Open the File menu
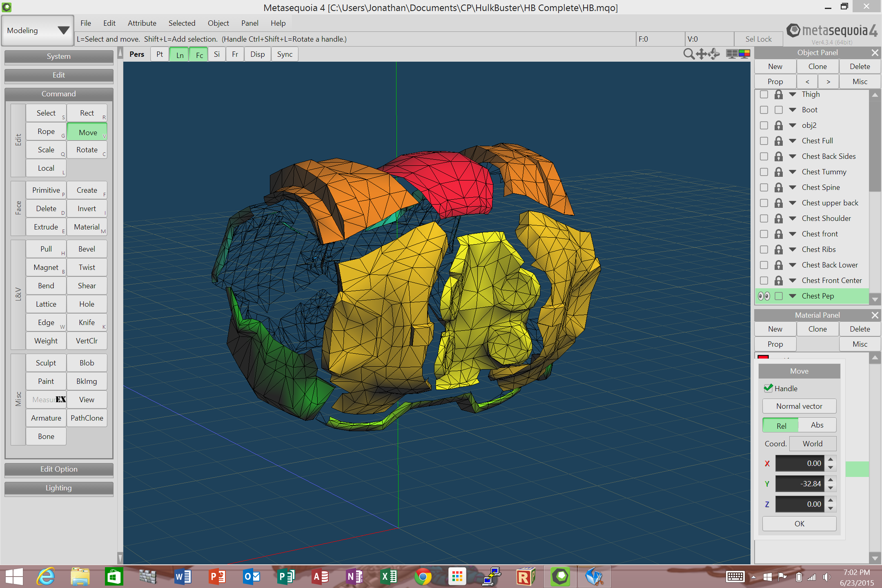 (86, 23)
